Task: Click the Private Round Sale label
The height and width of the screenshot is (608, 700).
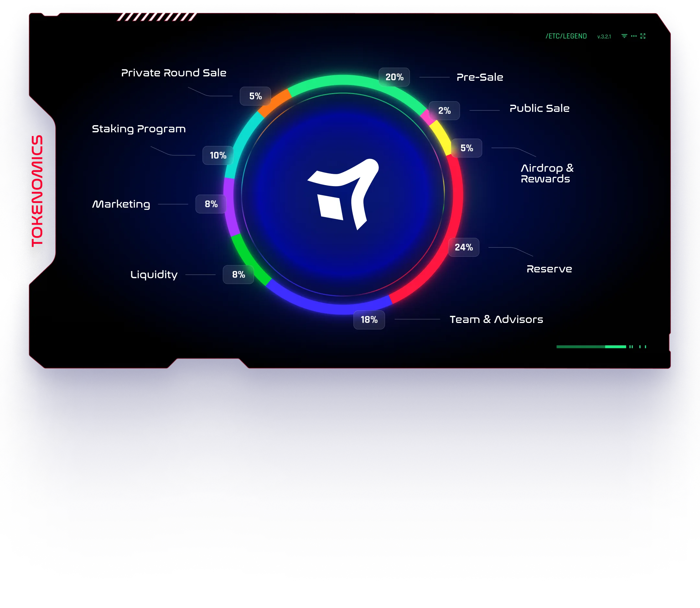Action: coord(174,73)
